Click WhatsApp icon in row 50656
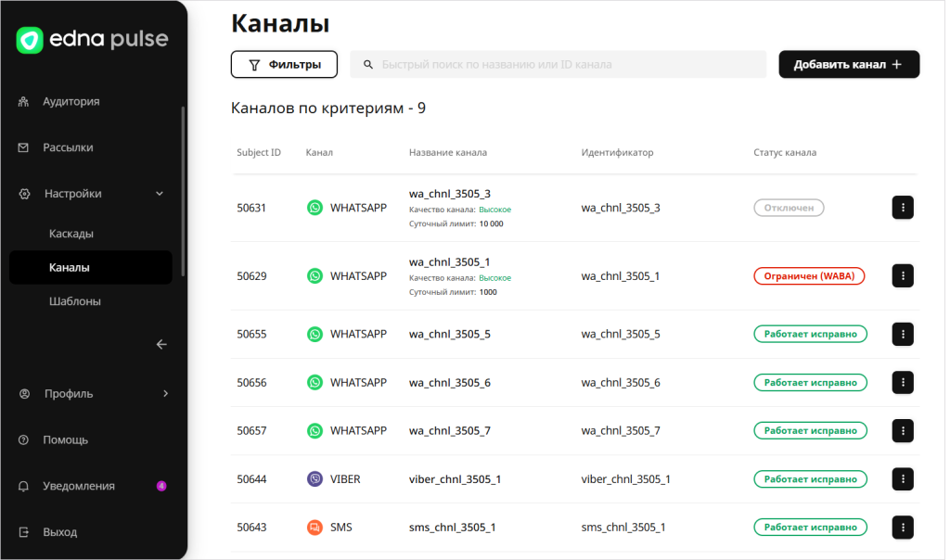This screenshot has width=950, height=560. (x=315, y=383)
